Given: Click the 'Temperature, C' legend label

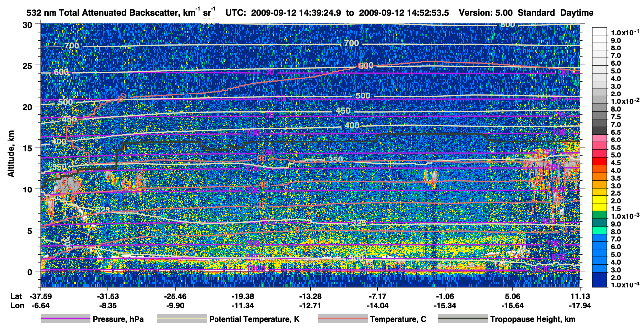Looking at the screenshot, I should point(398,320).
